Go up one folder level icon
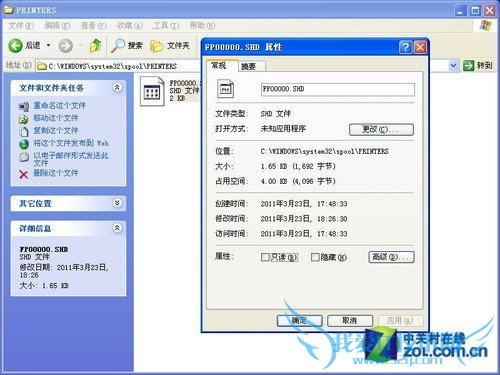 click(x=95, y=45)
